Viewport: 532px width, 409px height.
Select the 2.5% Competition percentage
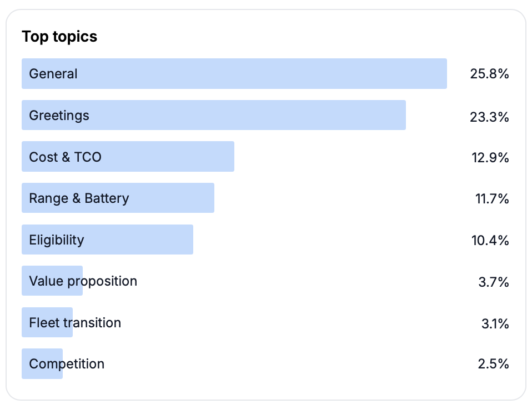coord(494,365)
